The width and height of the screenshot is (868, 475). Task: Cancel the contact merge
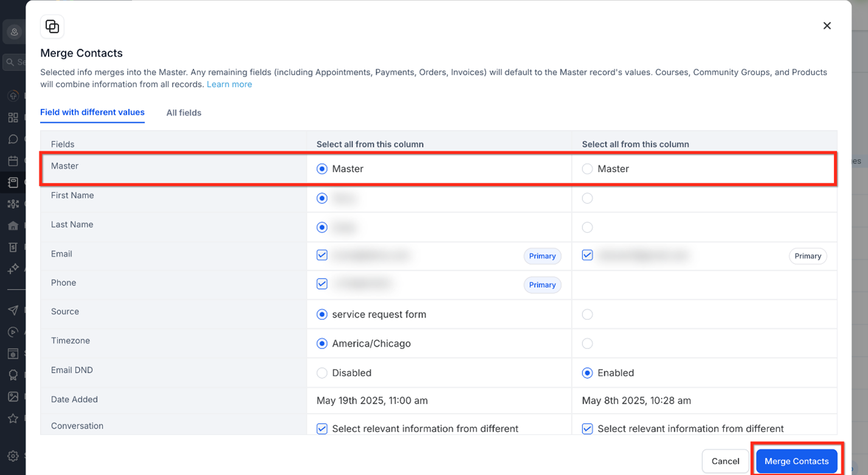pos(725,461)
